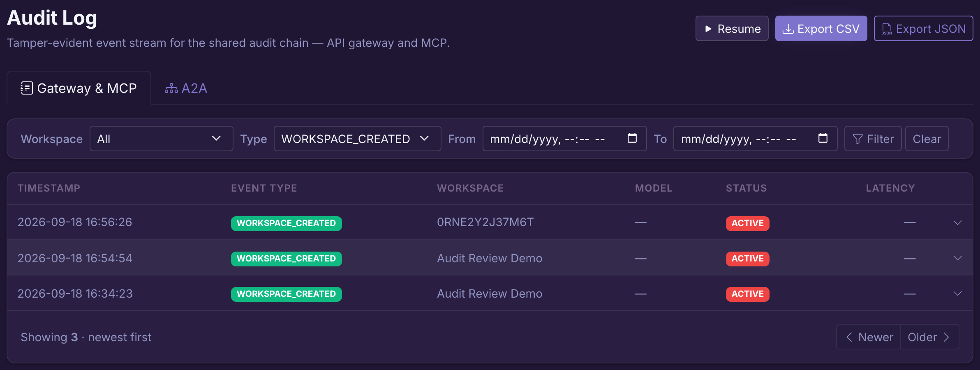Viewport: 980px width, 370px height.
Task: Go to Newer events page
Action: click(x=869, y=337)
